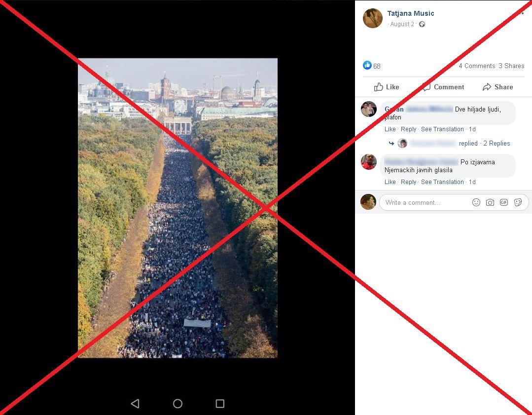Click the Comment speech bubble button

443,87
